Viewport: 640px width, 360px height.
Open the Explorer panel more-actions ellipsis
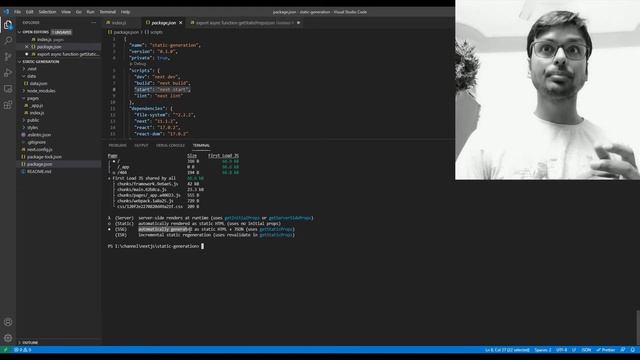[x=94, y=23]
